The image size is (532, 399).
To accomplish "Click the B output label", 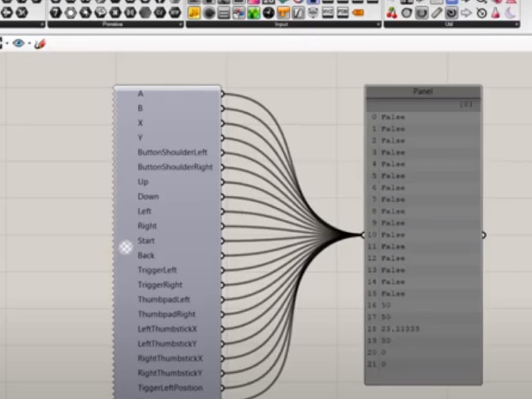I will pyautogui.click(x=140, y=108).
